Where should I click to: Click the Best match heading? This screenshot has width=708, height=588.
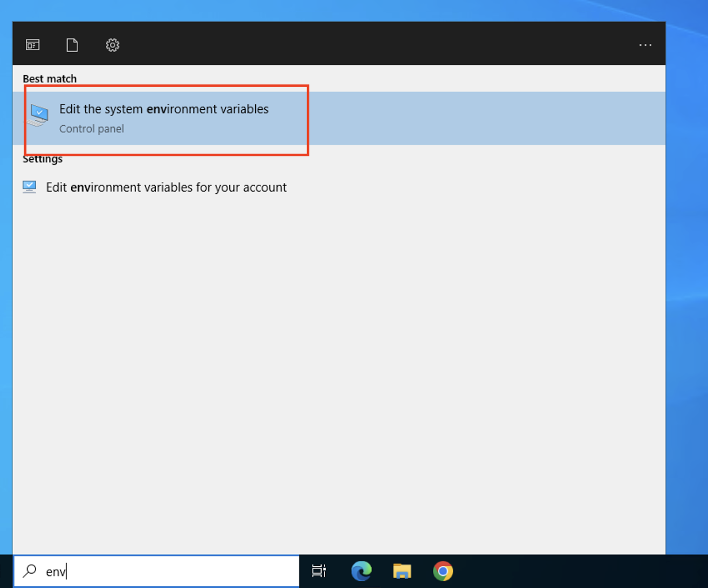coord(50,79)
